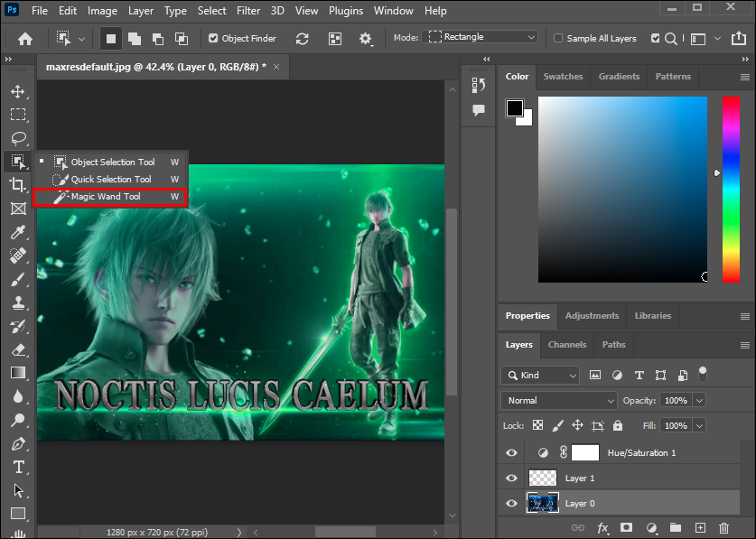Uncheck the Object Finder checkbox
Image resolution: width=756 pixels, height=539 pixels.
tap(213, 39)
